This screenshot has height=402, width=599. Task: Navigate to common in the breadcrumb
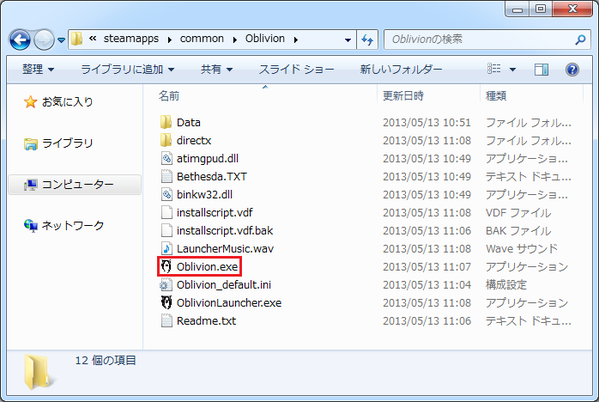click(202, 39)
